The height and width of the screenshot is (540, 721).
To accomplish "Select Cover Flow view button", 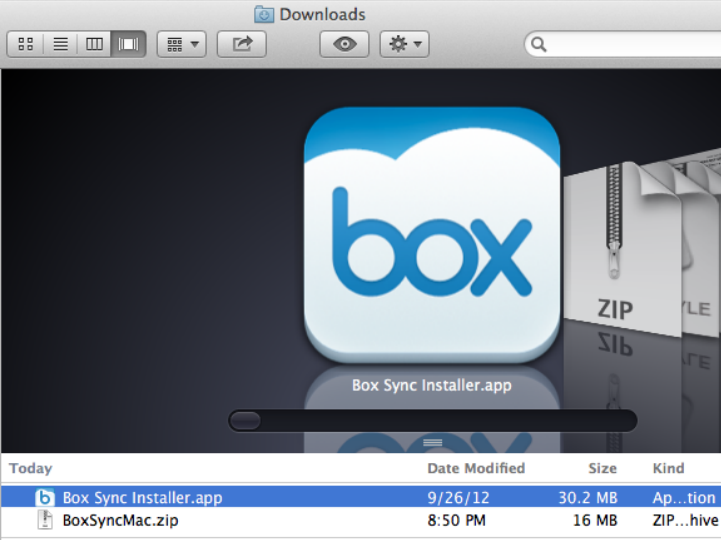I will coord(128,44).
